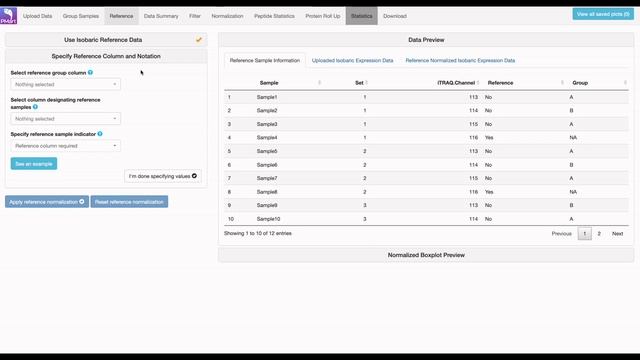The width and height of the screenshot is (640, 360).
Task: Click the Sample4 cell
Action: pos(267,138)
